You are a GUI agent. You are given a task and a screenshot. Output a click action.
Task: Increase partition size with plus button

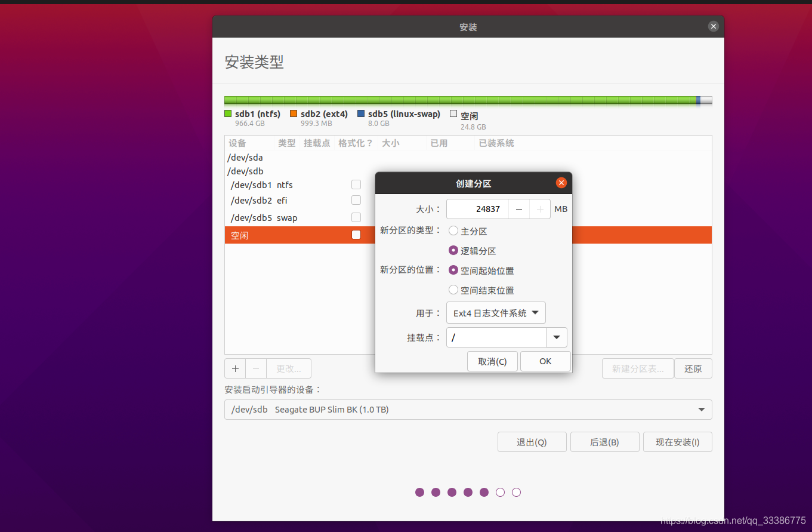tap(540, 209)
